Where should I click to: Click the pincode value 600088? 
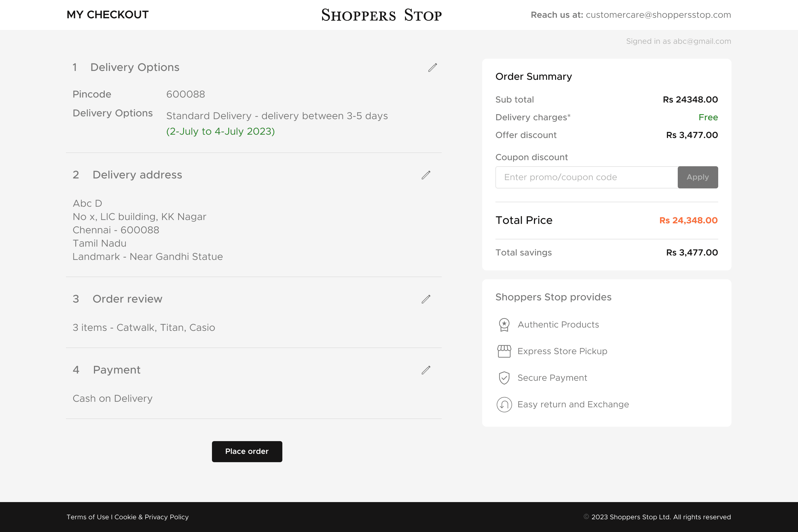pos(186,94)
